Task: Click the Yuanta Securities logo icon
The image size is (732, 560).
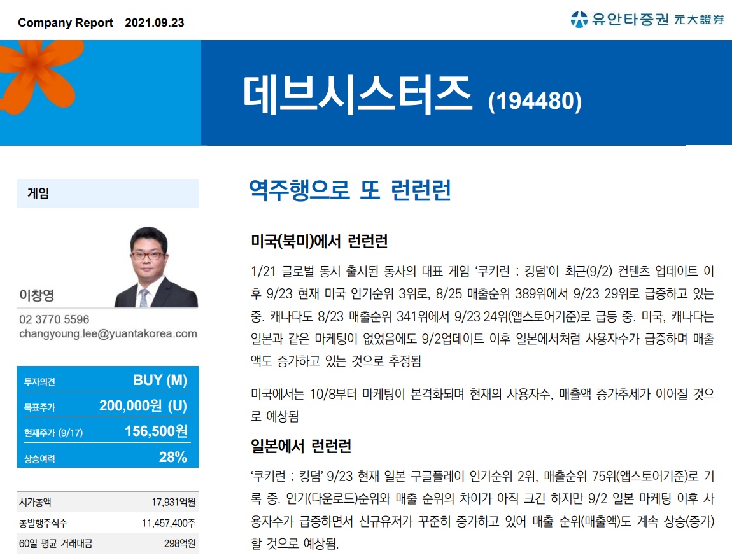Action: pyautogui.click(x=579, y=19)
